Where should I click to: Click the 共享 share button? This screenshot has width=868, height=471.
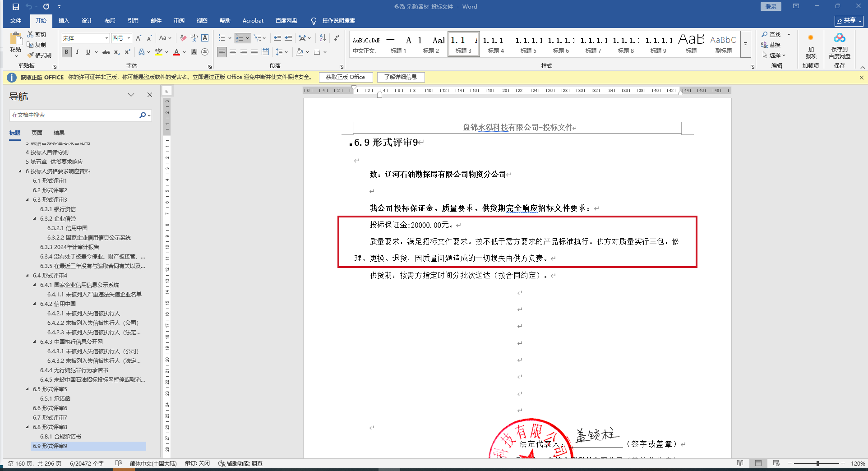point(849,21)
